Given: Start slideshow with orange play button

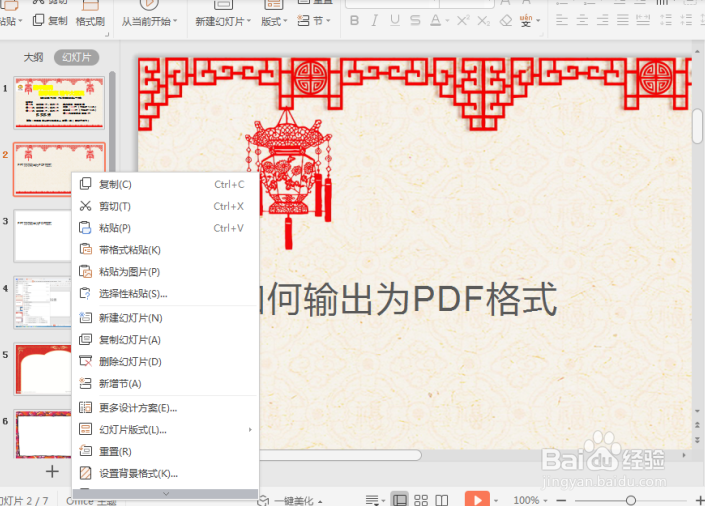Looking at the screenshot, I should [x=477, y=499].
